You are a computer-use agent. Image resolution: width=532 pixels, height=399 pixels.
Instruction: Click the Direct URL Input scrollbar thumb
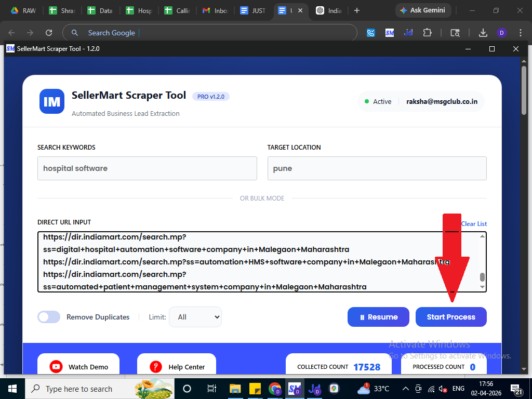(x=482, y=277)
